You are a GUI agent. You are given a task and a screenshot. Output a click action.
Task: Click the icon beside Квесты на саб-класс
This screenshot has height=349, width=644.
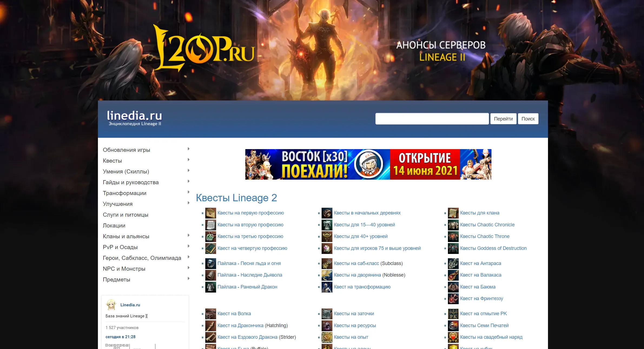(327, 263)
